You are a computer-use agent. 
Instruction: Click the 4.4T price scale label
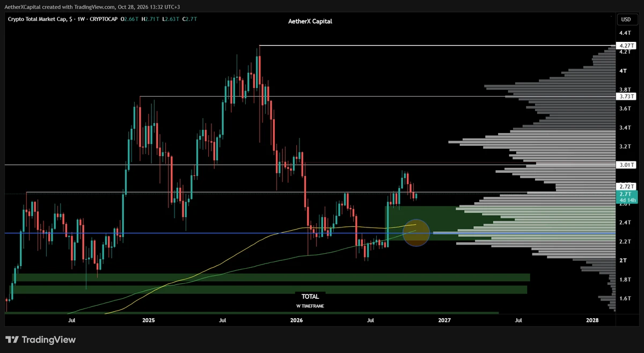point(625,33)
